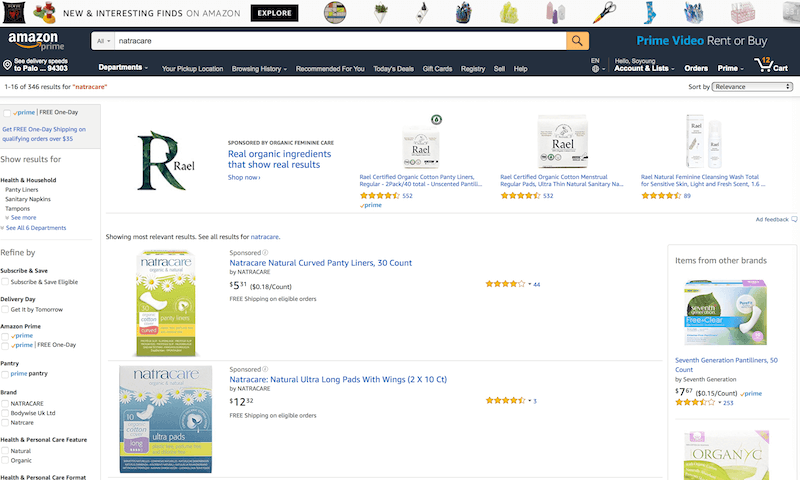Open Natracare Natural Curved Panty Liners link
The image size is (800, 480).
[320, 263]
